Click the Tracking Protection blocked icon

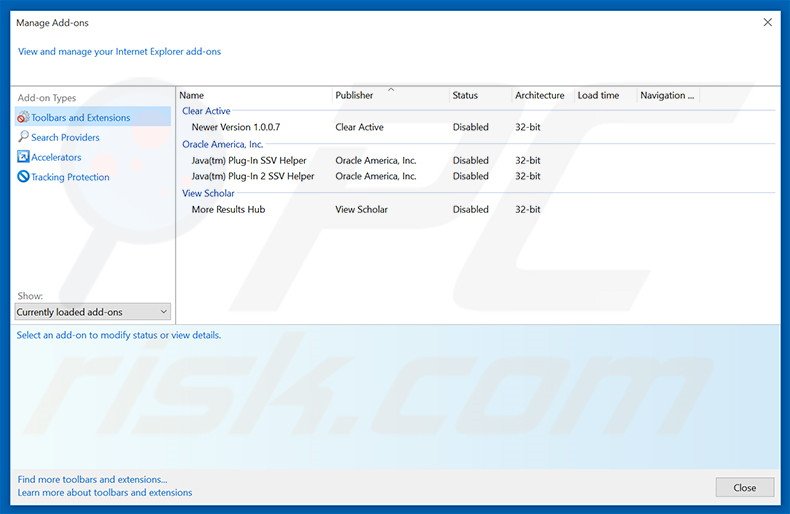(23, 177)
